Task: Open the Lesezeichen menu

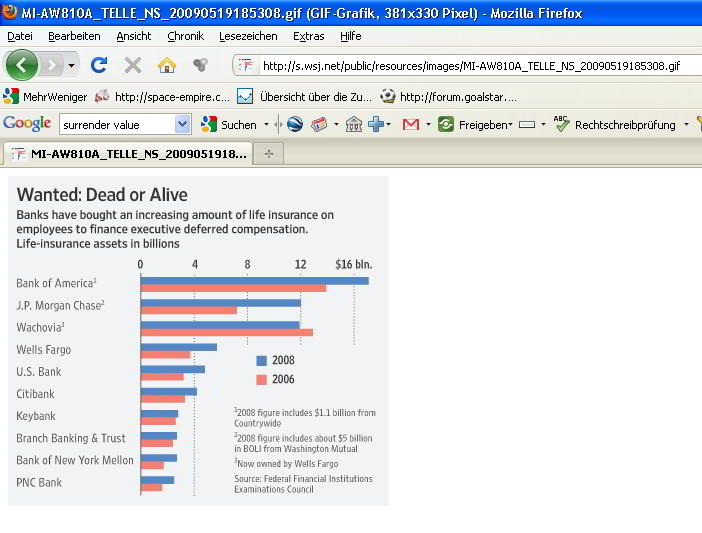Action: [248, 36]
